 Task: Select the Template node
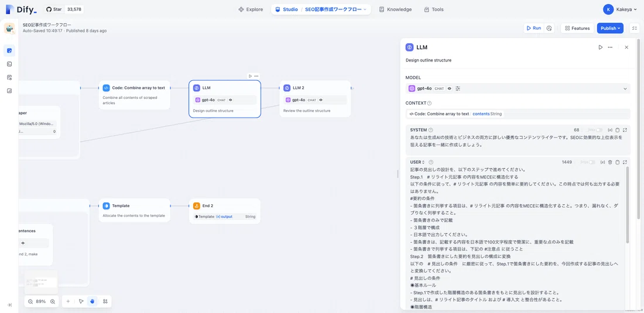point(134,211)
